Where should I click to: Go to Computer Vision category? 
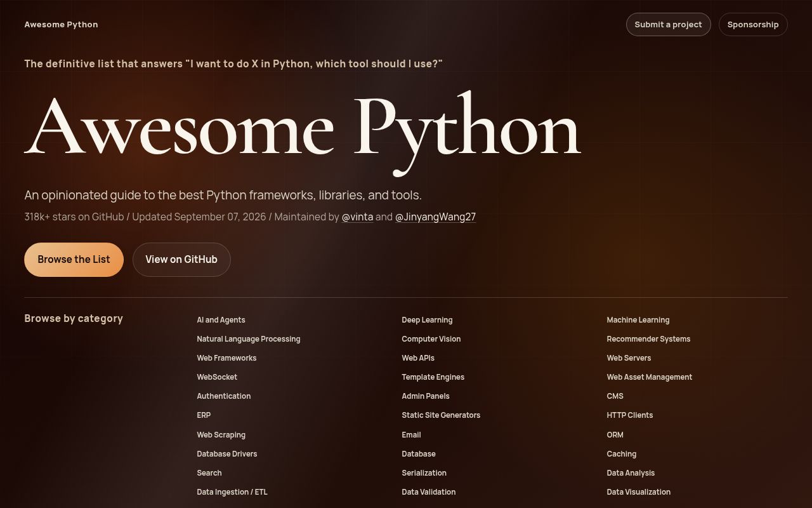coord(431,339)
